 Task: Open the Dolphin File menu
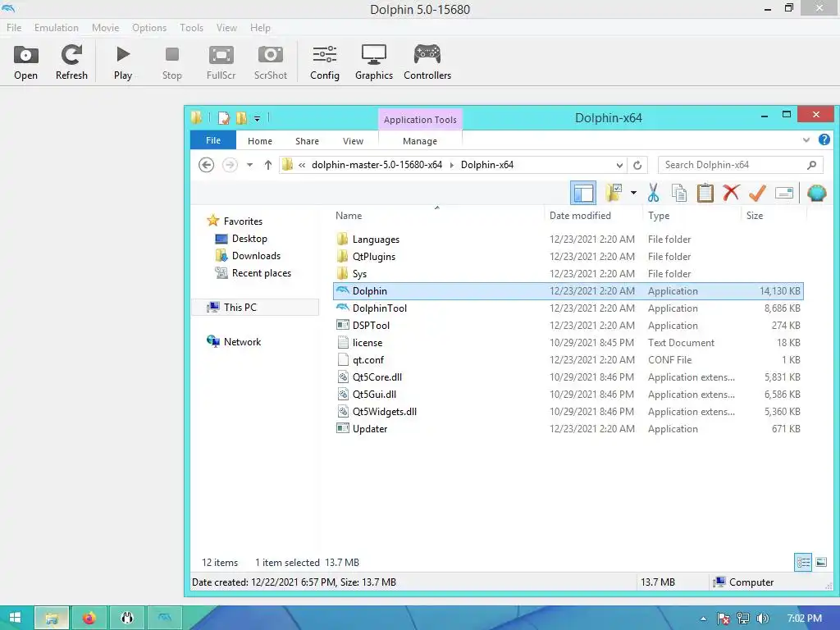[14, 28]
